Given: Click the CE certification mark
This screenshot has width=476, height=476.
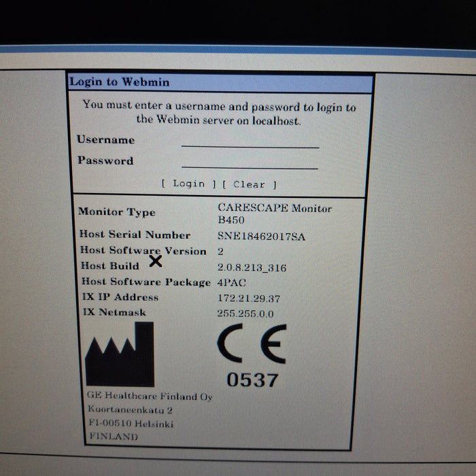Looking at the screenshot, I should coord(252,345).
